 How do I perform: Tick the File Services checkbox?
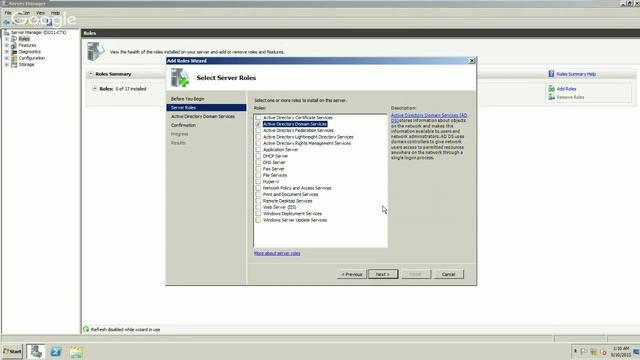click(x=258, y=175)
